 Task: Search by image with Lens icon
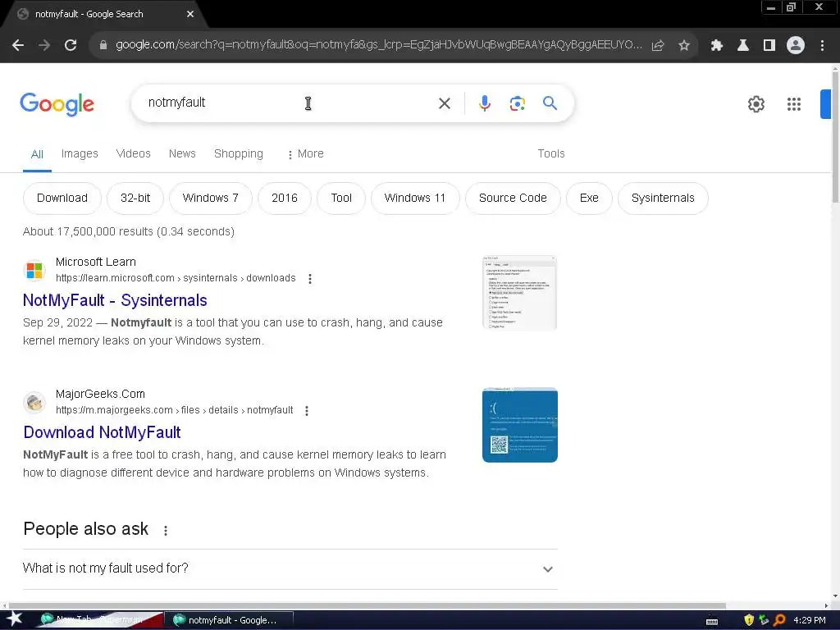tap(517, 103)
